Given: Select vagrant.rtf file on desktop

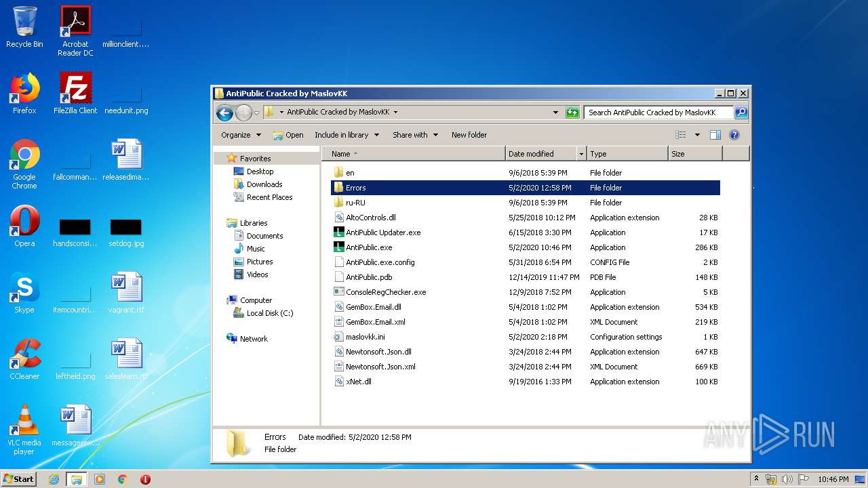Looking at the screenshot, I should click(x=126, y=293).
